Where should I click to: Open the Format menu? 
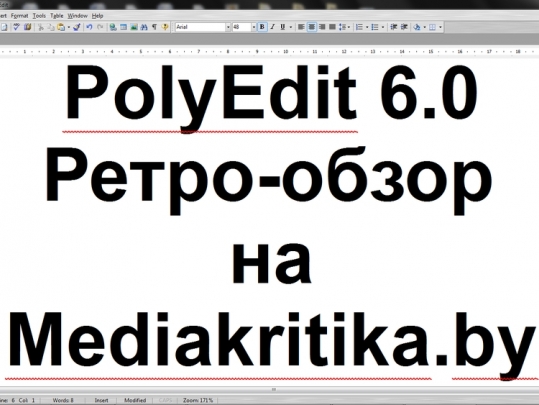19,16
